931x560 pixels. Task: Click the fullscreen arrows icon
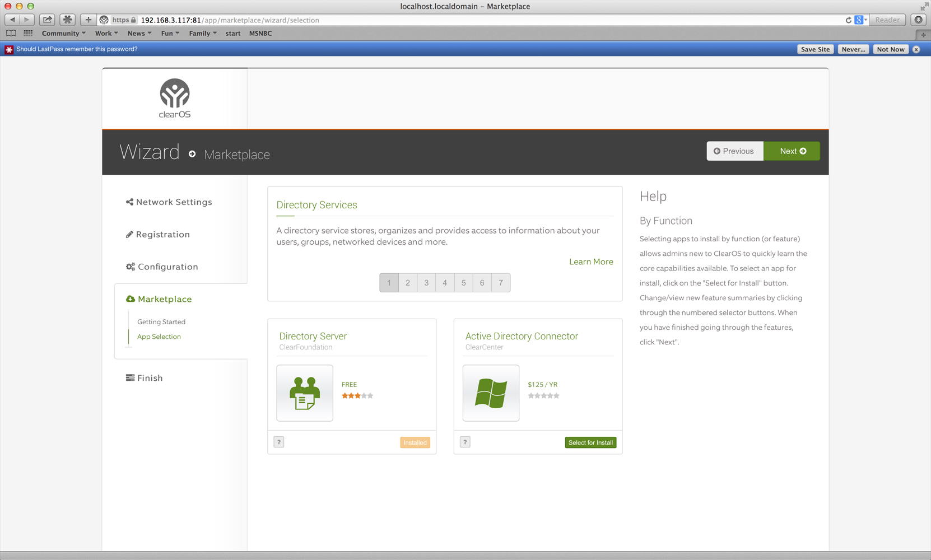point(924,6)
